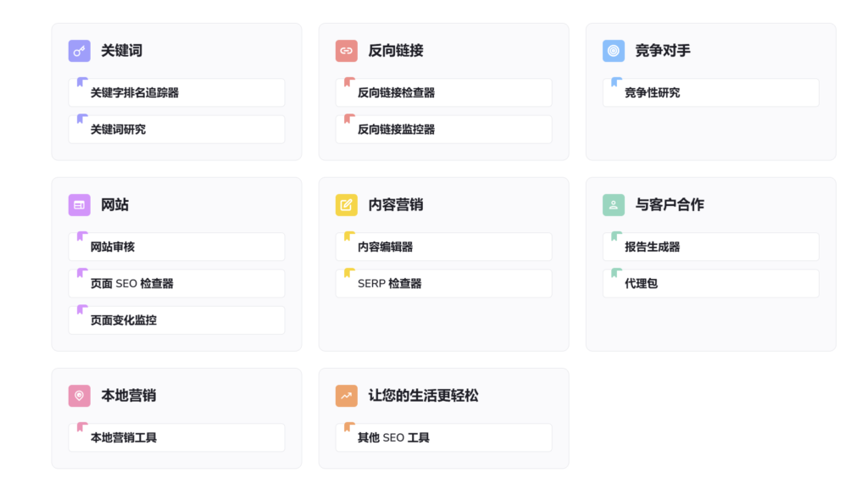Click the red link icon beside 反向链接
Viewport: 868px width, 484px height.
pos(347,51)
